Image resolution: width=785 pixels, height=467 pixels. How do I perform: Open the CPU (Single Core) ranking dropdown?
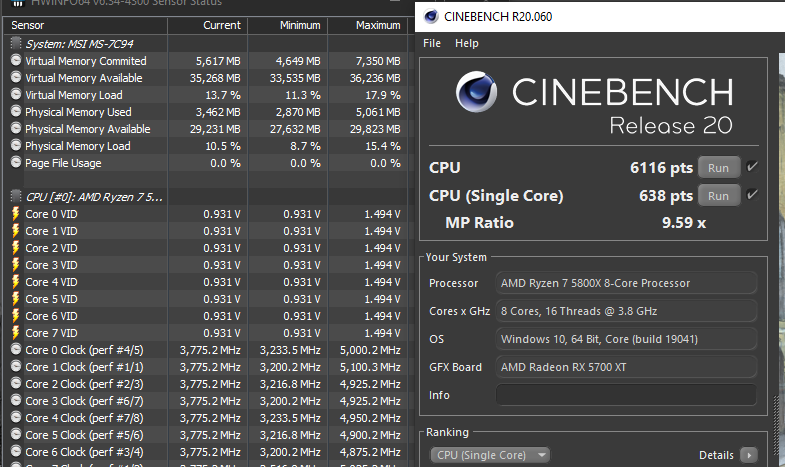tap(489, 455)
